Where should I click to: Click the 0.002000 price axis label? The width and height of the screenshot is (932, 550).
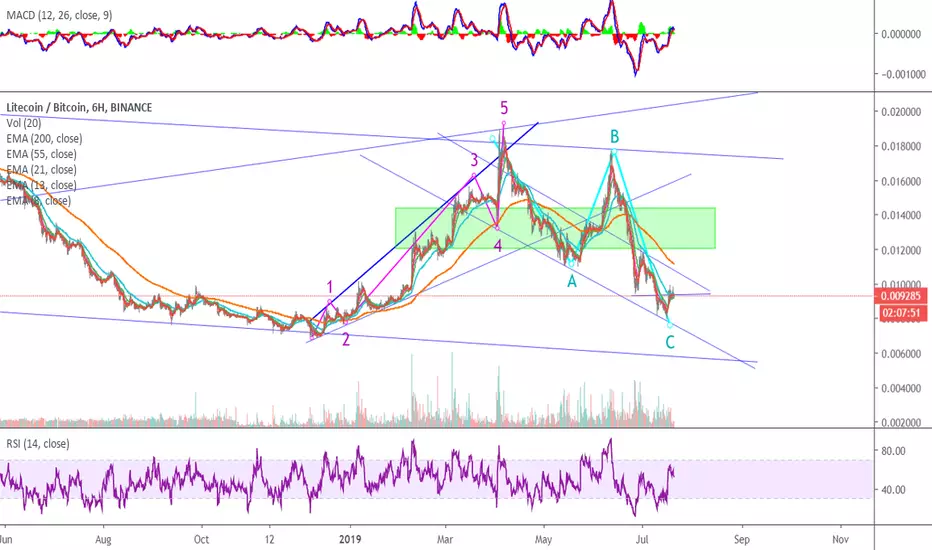(x=901, y=423)
